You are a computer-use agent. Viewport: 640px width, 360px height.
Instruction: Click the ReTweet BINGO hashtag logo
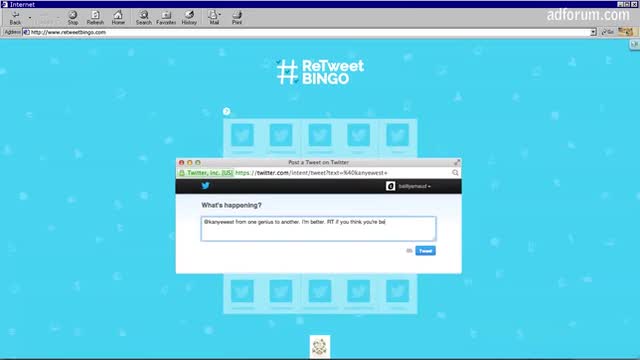320,72
